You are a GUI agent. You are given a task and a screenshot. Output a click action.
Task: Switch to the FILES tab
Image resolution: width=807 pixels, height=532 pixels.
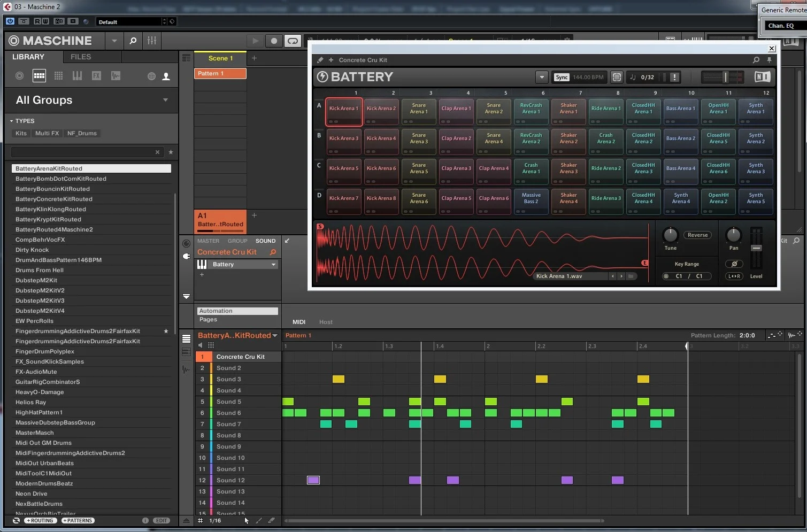click(81, 57)
